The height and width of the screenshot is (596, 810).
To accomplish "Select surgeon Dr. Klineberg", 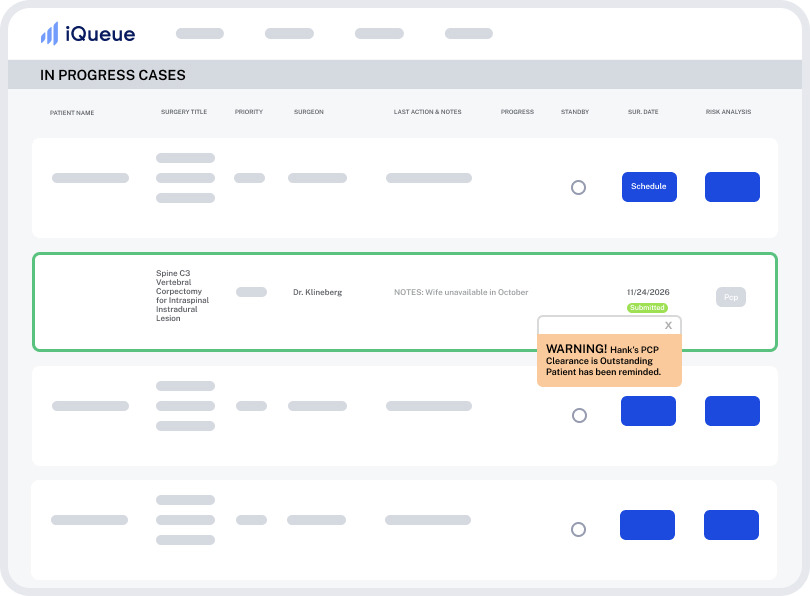I will (x=317, y=292).
